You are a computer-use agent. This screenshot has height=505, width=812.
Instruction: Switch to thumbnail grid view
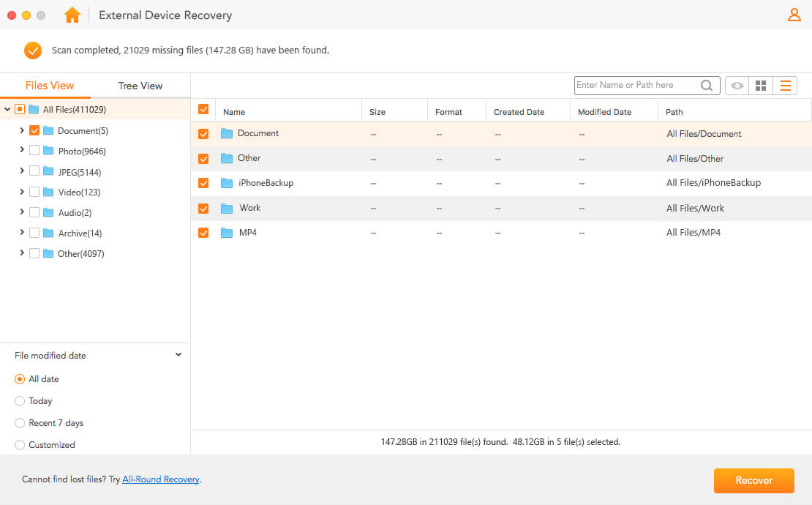click(761, 86)
